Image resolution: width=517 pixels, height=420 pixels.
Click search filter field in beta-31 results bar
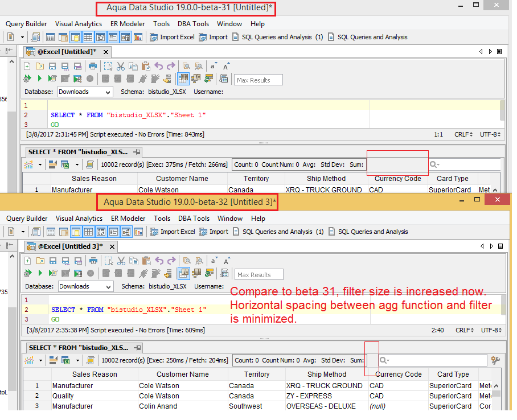pyautogui.click(x=464, y=164)
